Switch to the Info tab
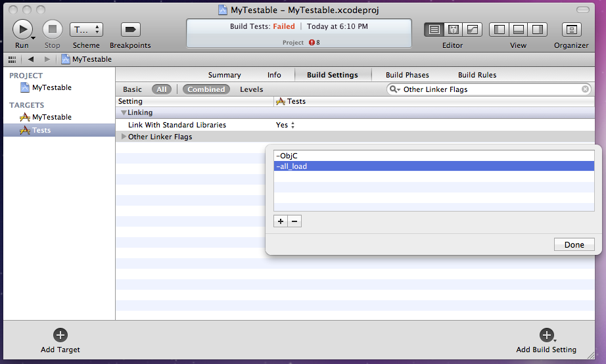The image size is (606, 364). coord(274,75)
